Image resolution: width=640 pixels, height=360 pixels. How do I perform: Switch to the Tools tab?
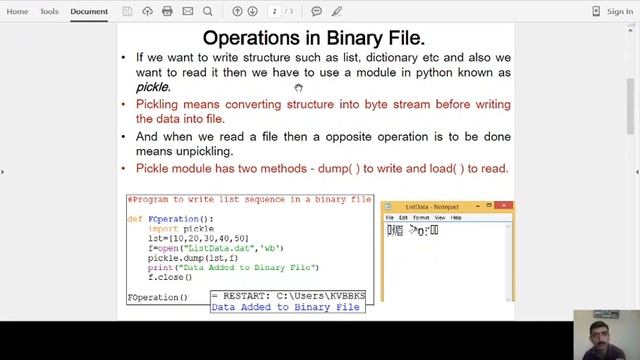pyautogui.click(x=49, y=11)
